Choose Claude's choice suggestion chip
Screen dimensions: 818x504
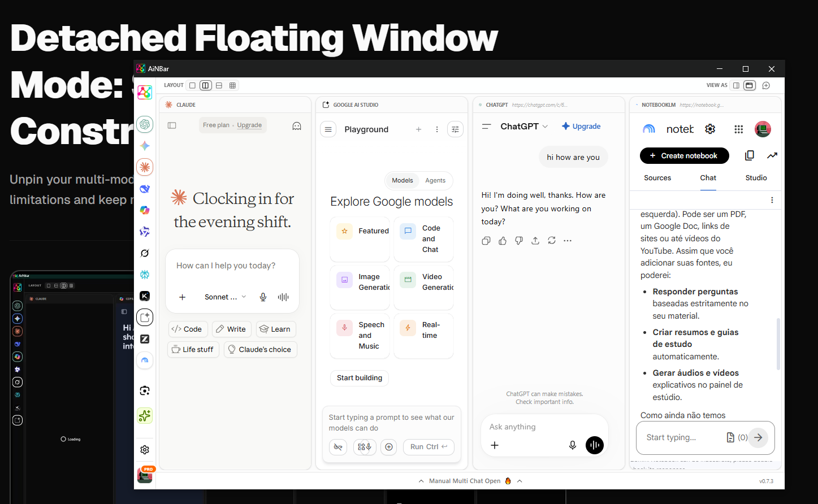tap(260, 349)
